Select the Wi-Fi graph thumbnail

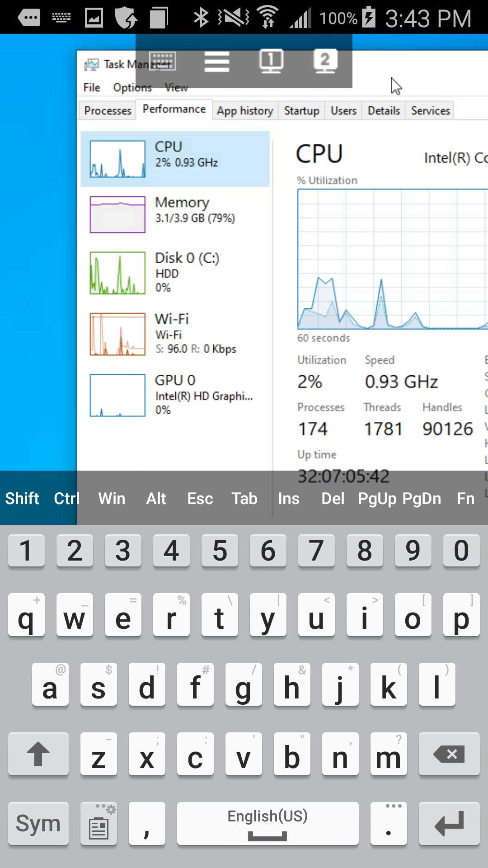117,334
